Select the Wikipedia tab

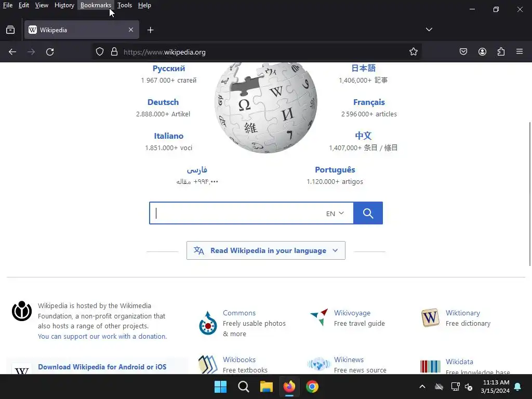coord(82,30)
